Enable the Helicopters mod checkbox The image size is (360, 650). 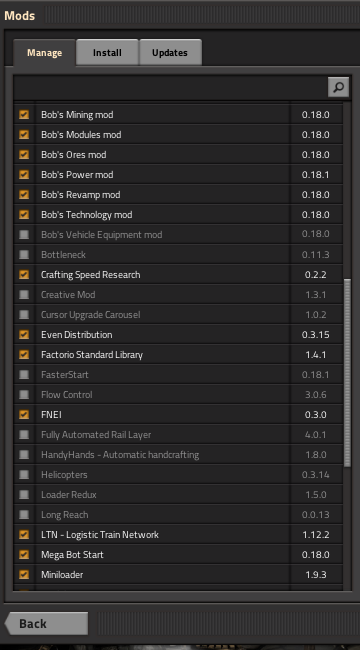point(24,475)
